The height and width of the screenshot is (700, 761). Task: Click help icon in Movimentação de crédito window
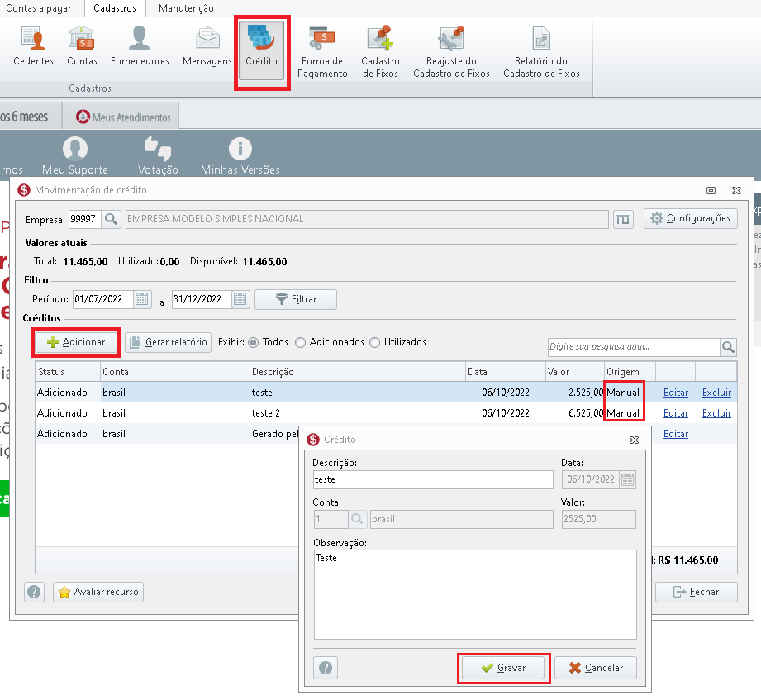(x=34, y=592)
